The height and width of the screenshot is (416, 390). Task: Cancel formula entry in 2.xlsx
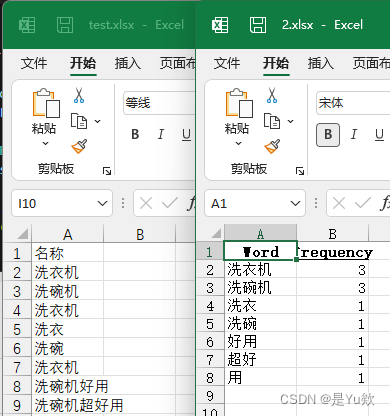point(339,203)
